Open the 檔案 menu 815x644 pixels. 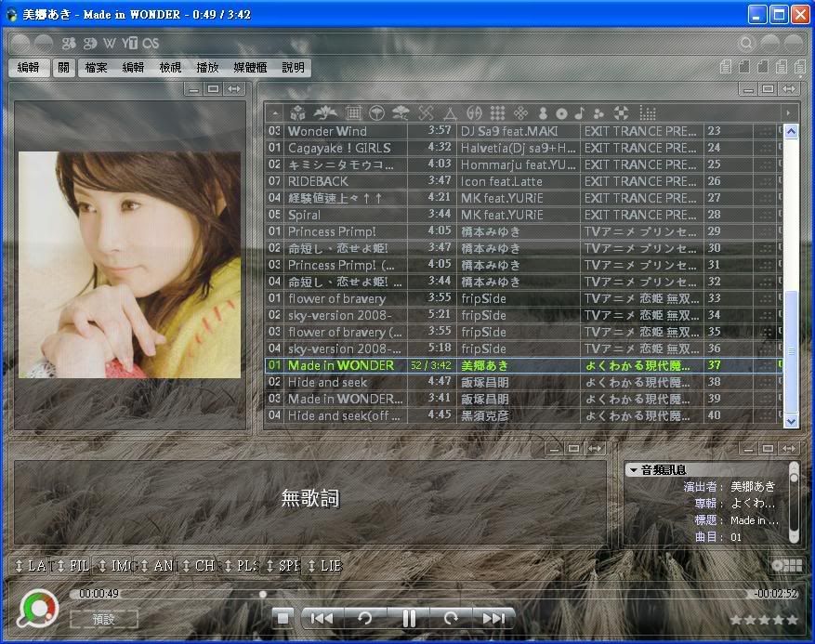(x=96, y=68)
